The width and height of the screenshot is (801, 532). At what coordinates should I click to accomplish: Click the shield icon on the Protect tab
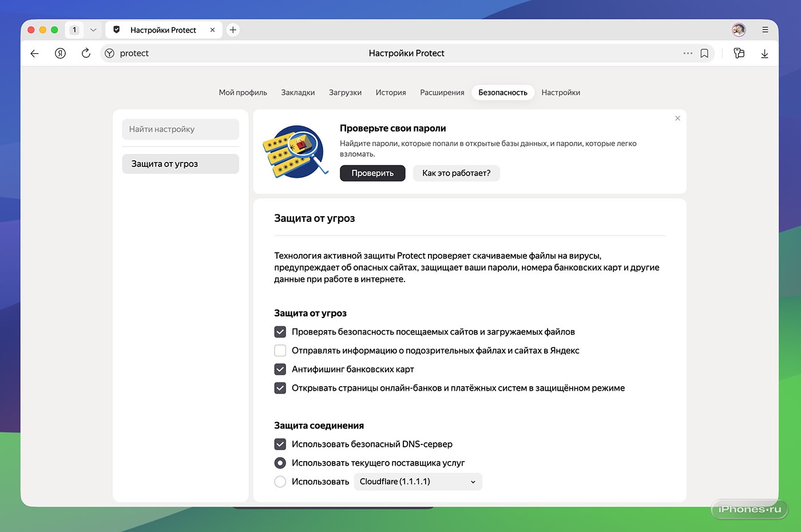117,30
